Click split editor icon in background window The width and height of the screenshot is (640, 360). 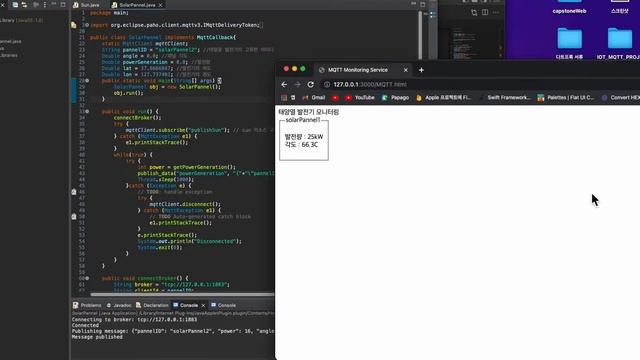485,12
